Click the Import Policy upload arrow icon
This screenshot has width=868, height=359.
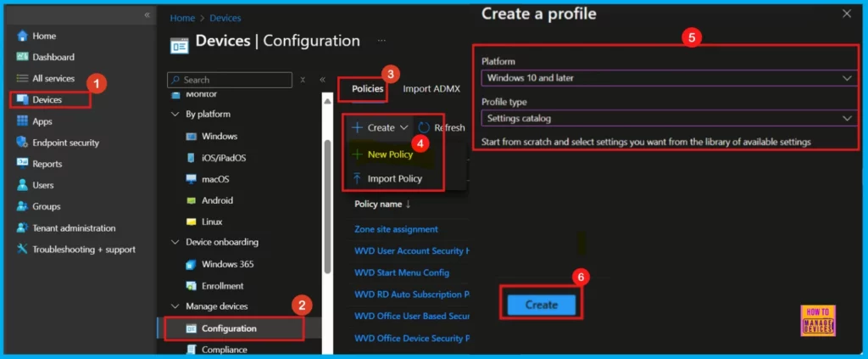(x=357, y=178)
